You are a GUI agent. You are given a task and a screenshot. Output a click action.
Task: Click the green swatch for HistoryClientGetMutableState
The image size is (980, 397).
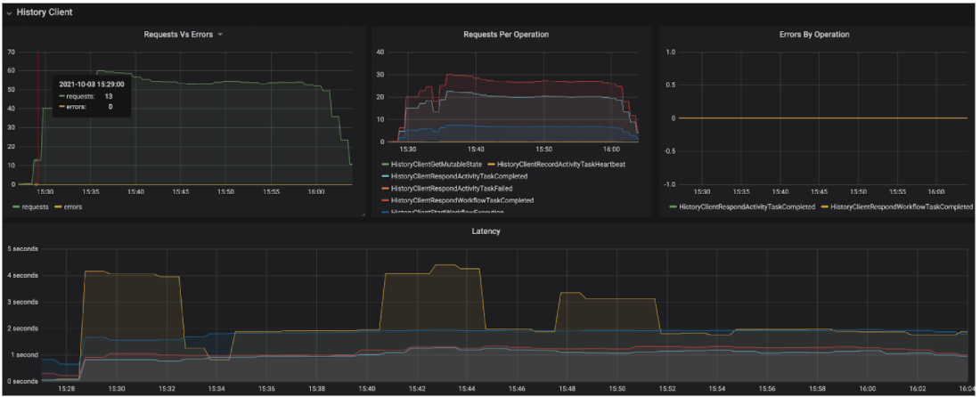point(384,165)
